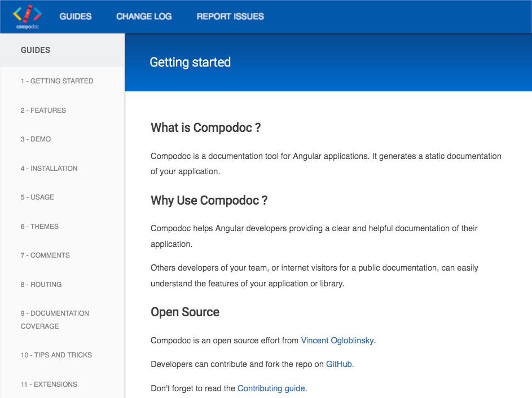
Task: Click the sidebar GUIDES header
Action: (x=36, y=50)
